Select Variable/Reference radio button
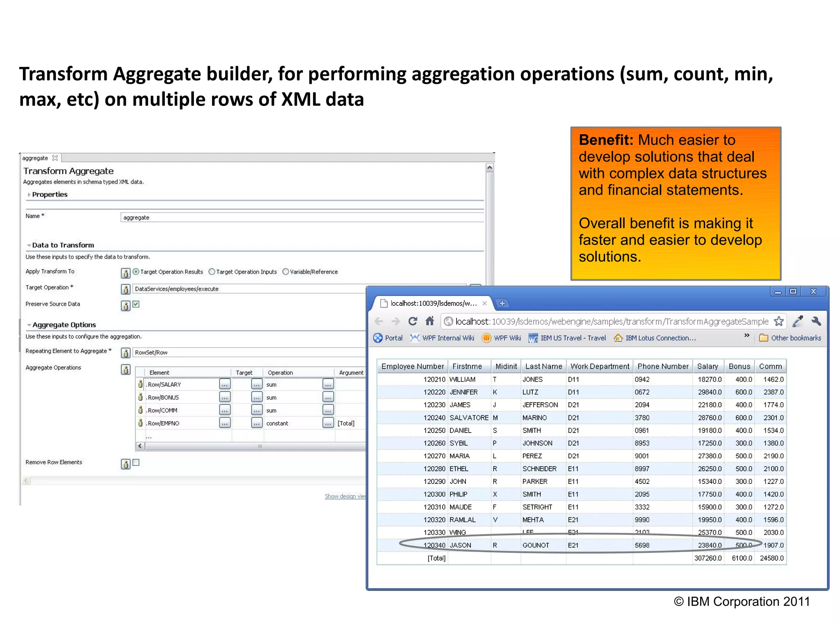The image size is (840, 630). click(x=285, y=271)
